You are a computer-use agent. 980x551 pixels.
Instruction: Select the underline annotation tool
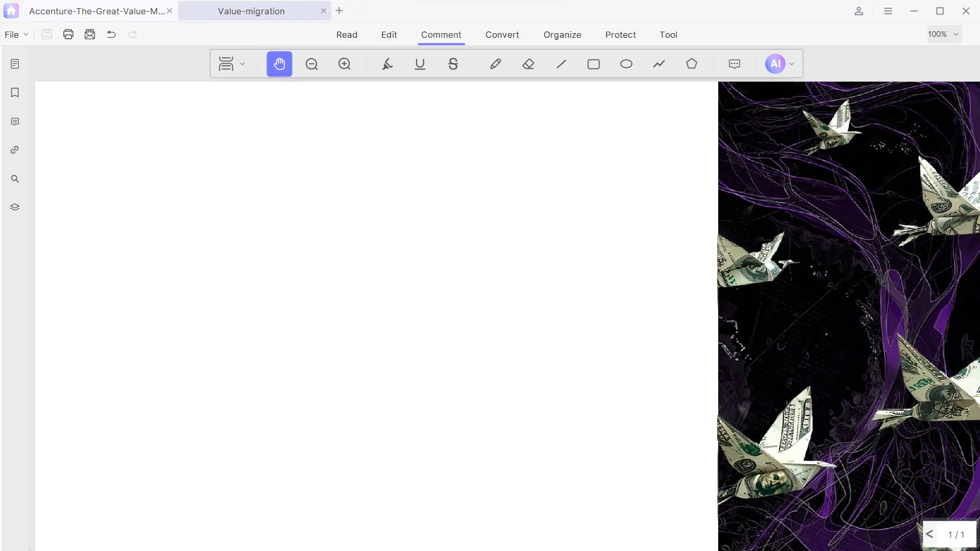pos(420,64)
